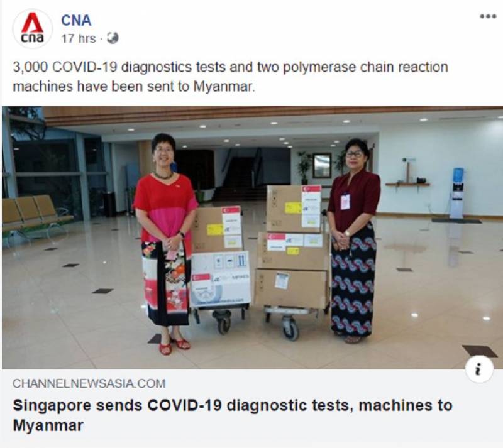Open the article headline about Singapore sending tests
The width and height of the screenshot is (503, 448).
(233, 415)
